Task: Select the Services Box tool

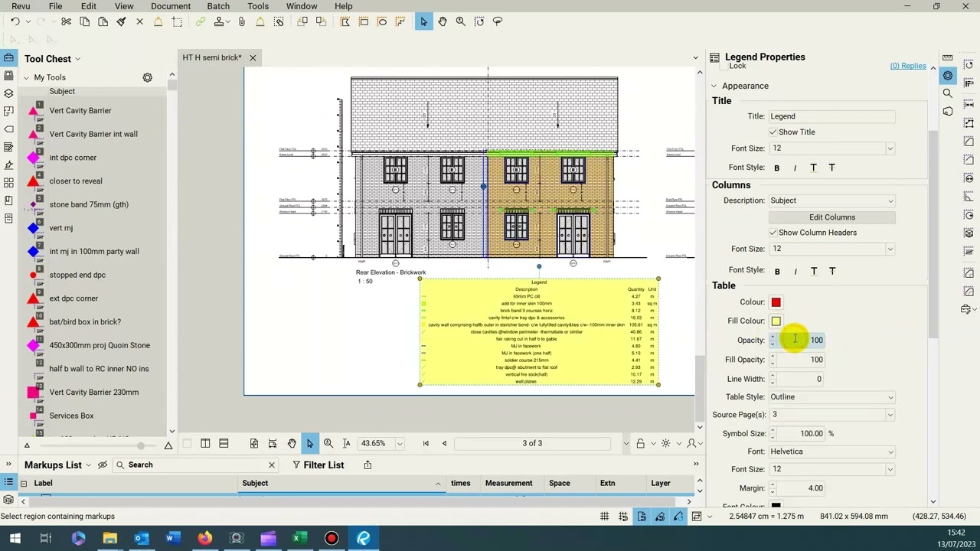Action: click(x=71, y=416)
